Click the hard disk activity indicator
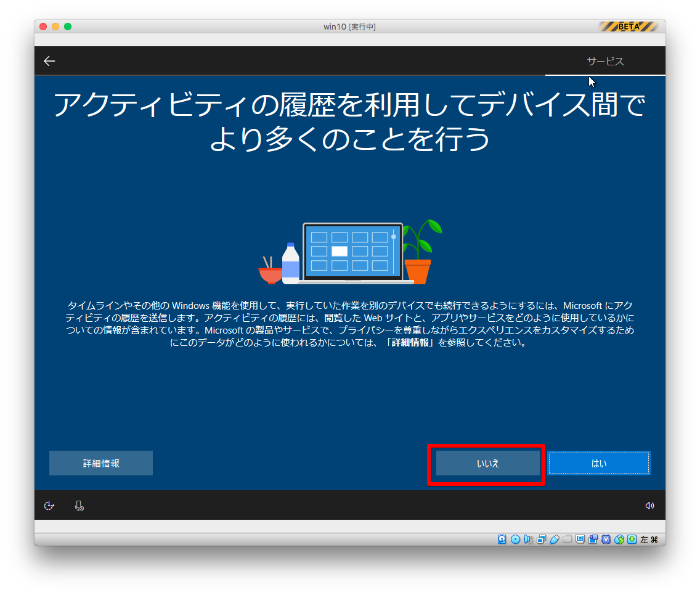The image size is (700, 595). (x=502, y=540)
